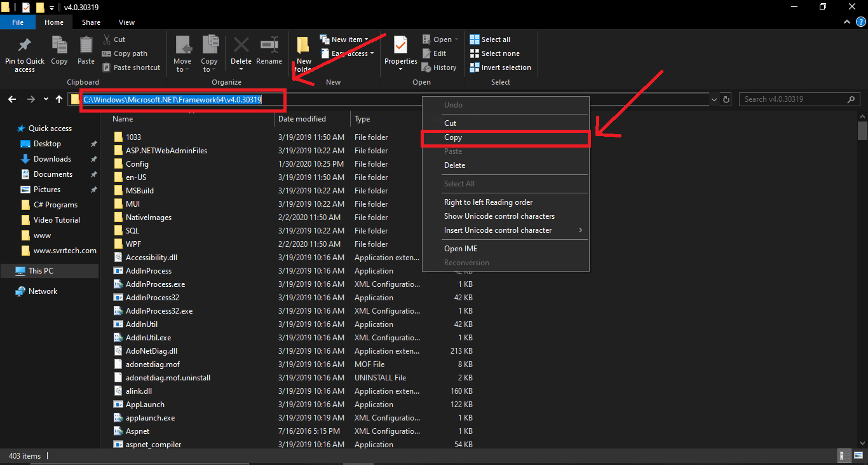Open the Properties dropdown arrow below icon
Viewport: 868px width, 465px height.
click(x=400, y=69)
